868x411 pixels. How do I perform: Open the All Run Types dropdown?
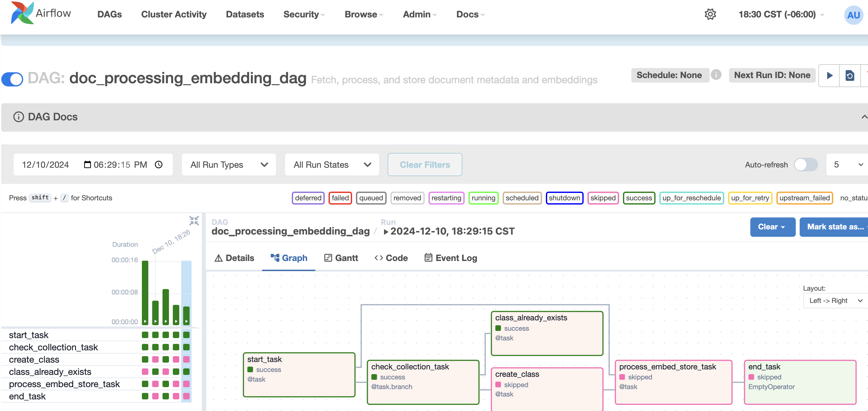tap(229, 165)
